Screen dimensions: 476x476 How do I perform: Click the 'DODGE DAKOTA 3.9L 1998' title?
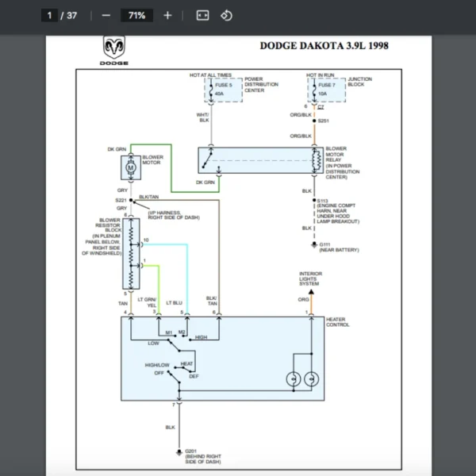324,45
